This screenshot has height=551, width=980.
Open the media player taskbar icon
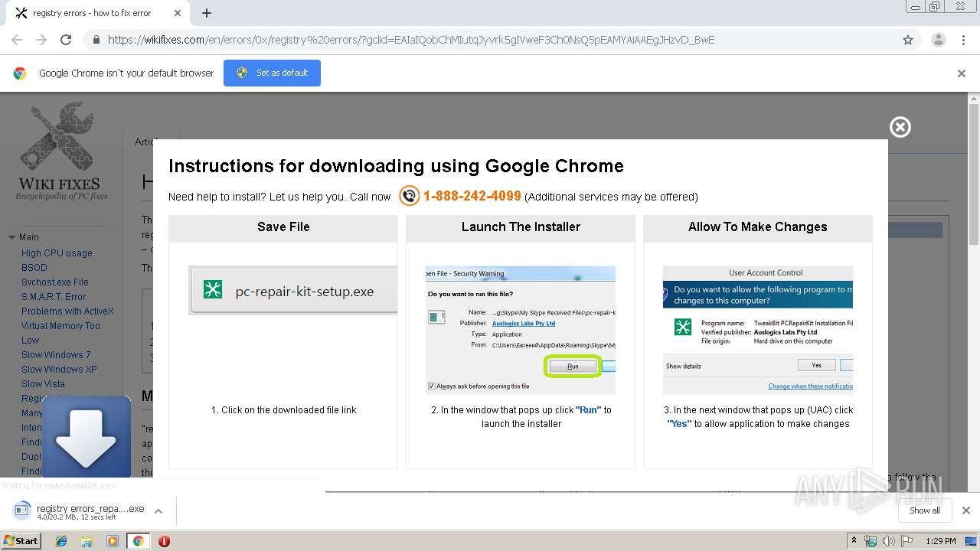coord(113,541)
